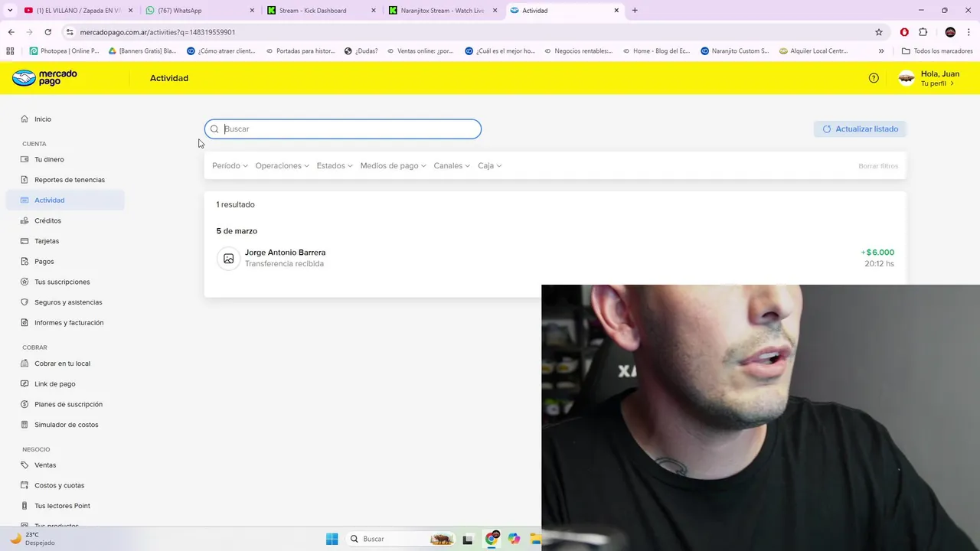Viewport: 980px width, 551px height.
Task: Click the Ventas bag icon
Action: click(25, 465)
